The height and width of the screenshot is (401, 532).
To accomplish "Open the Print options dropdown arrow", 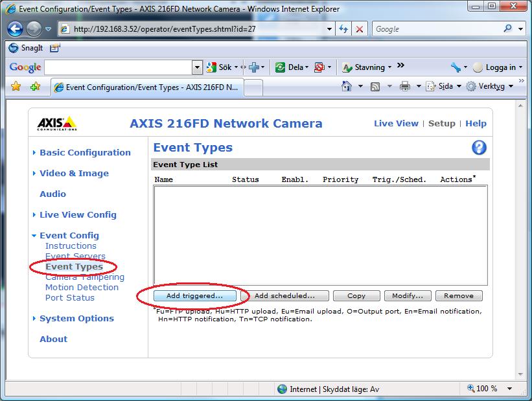I will (x=419, y=87).
